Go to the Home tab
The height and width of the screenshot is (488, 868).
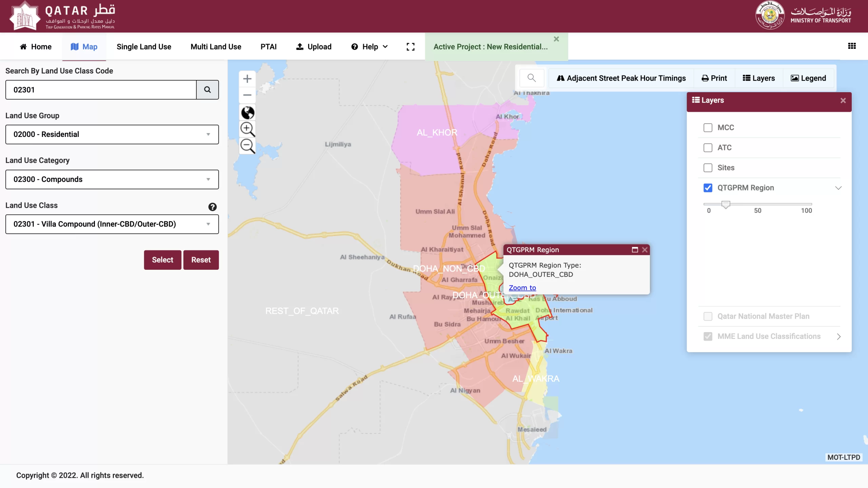click(36, 47)
